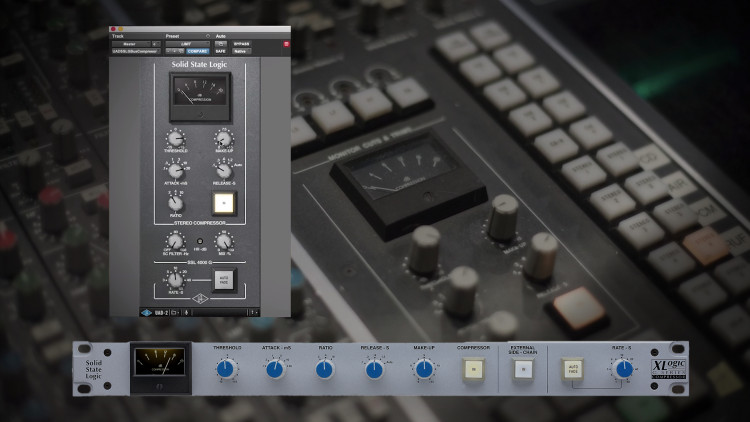Click the blue MAKE-UP knob on rack unit

click(424, 369)
